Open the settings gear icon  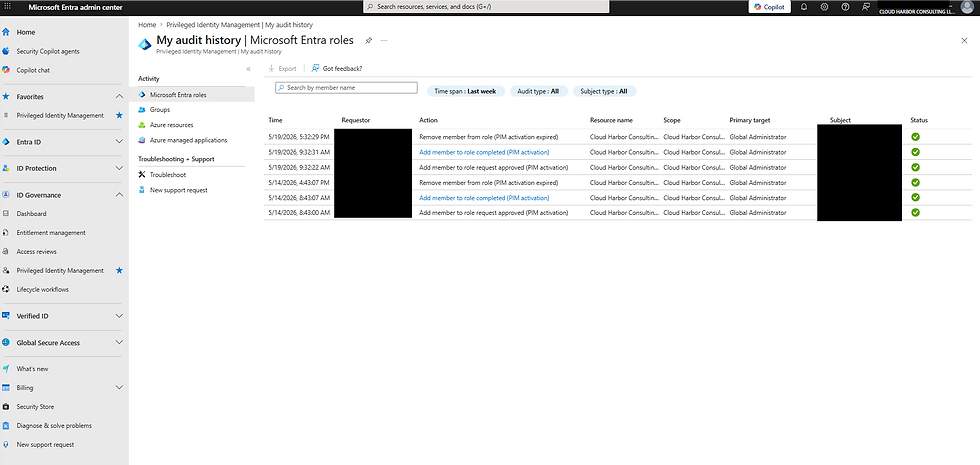(x=824, y=7)
